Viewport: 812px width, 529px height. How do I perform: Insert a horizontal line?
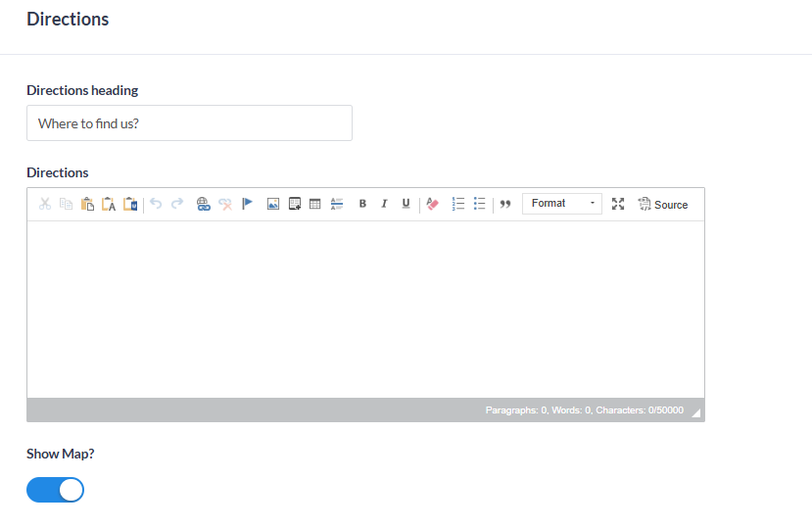point(337,204)
